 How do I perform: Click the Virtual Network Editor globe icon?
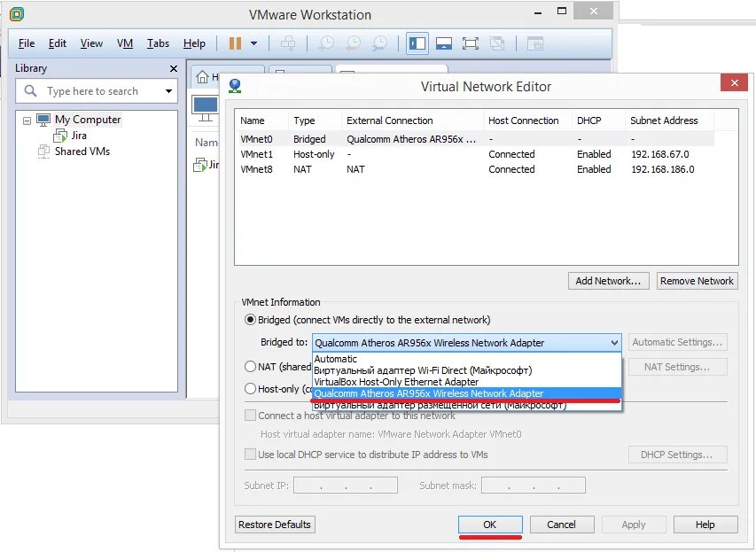tap(235, 86)
